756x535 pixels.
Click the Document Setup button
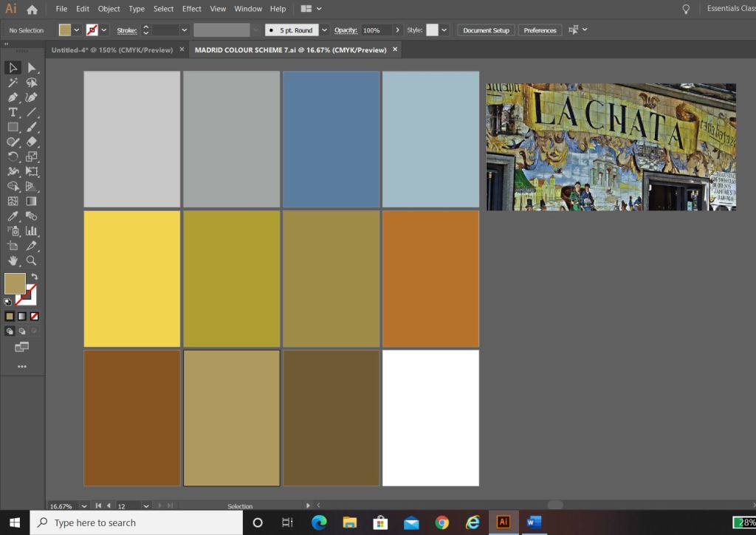tap(486, 30)
